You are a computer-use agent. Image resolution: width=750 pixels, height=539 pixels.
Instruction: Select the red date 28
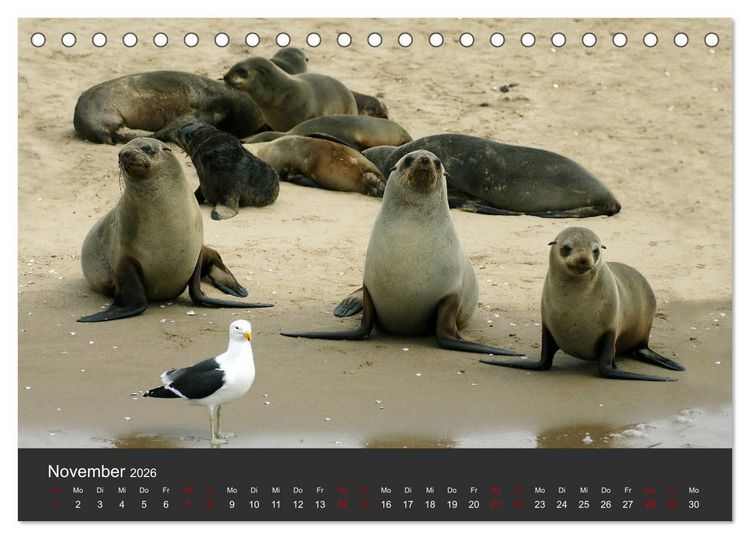pos(650,504)
